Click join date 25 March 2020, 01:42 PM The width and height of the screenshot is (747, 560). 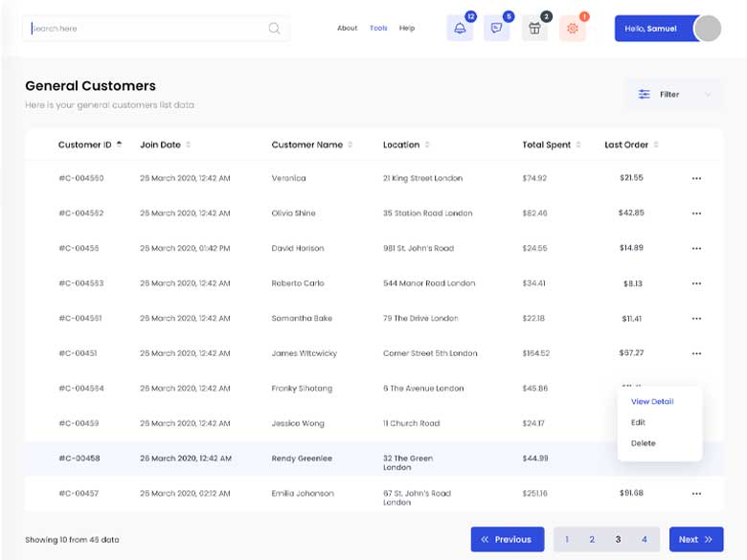(185, 248)
